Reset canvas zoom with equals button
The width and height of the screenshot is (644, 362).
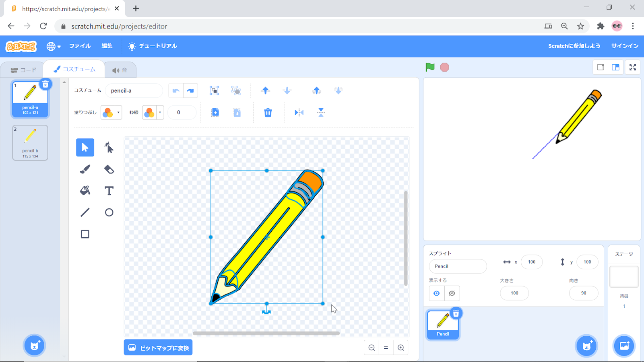pos(386,348)
